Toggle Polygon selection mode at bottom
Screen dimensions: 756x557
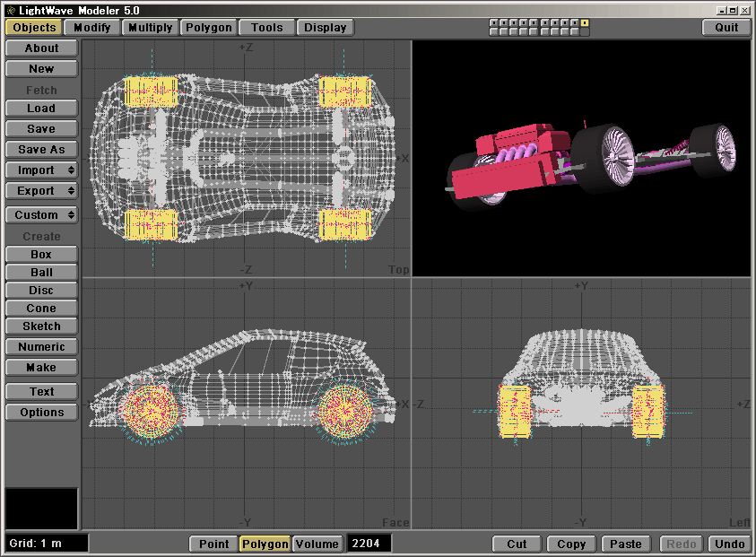[265, 544]
